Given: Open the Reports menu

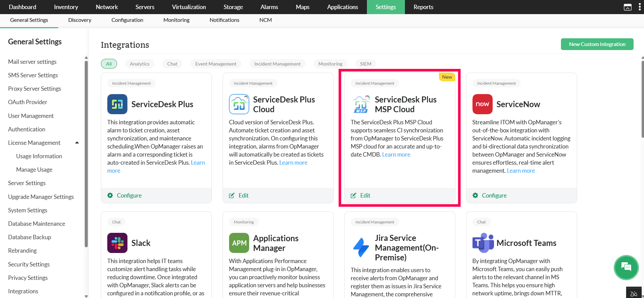Looking at the screenshot, I should (x=423, y=7).
